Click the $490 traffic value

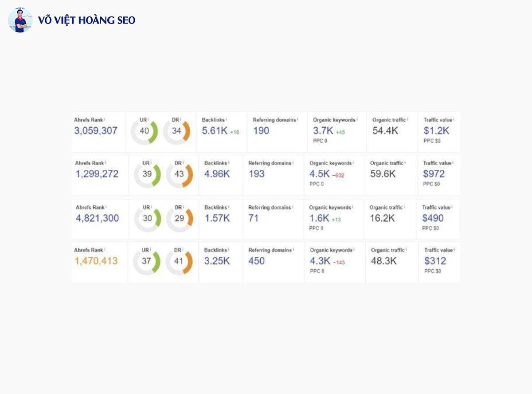(x=433, y=218)
